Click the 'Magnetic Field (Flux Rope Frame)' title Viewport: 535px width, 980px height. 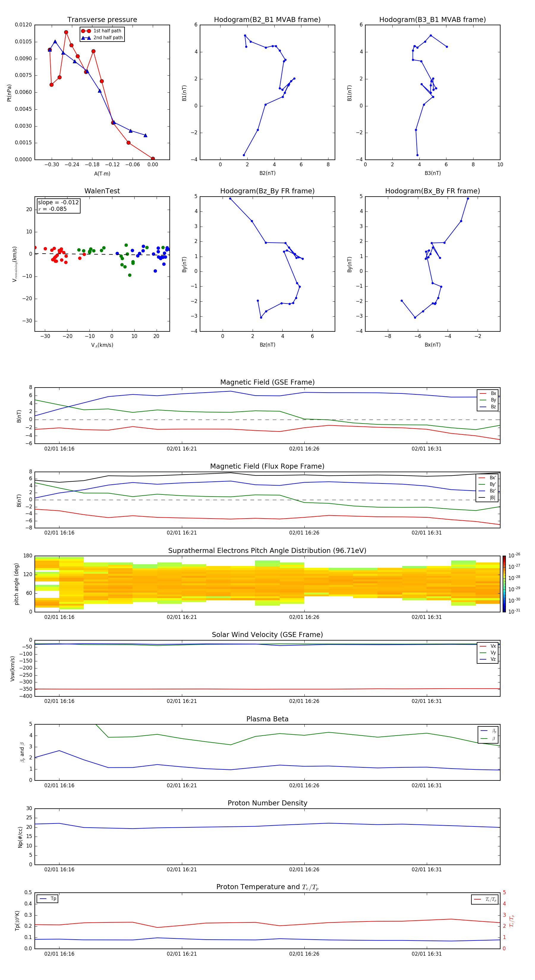click(x=267, y=467)
